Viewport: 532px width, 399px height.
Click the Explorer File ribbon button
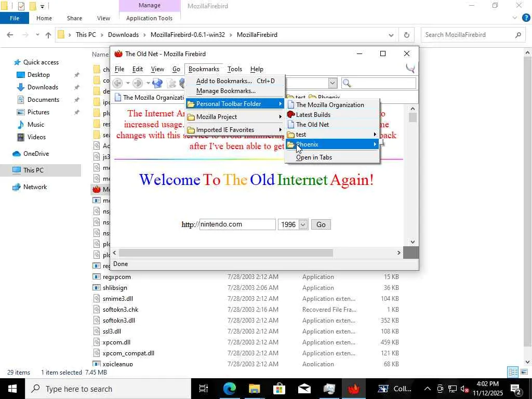(15, 18)
